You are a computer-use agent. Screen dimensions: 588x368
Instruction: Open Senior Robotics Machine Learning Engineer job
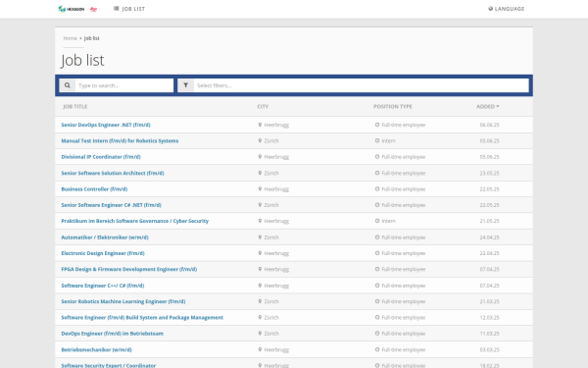click(123, 301)
